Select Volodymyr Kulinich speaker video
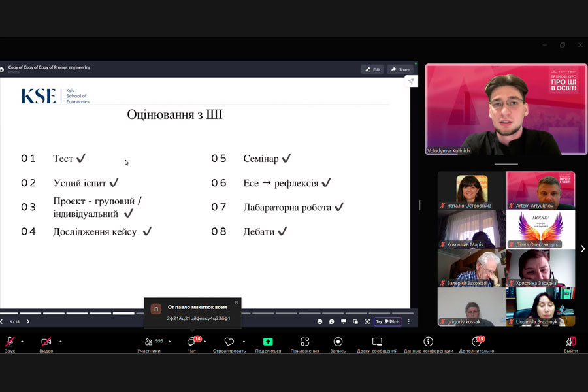The width and height of the screenshot is (588, 392). [x=506, y=110]
